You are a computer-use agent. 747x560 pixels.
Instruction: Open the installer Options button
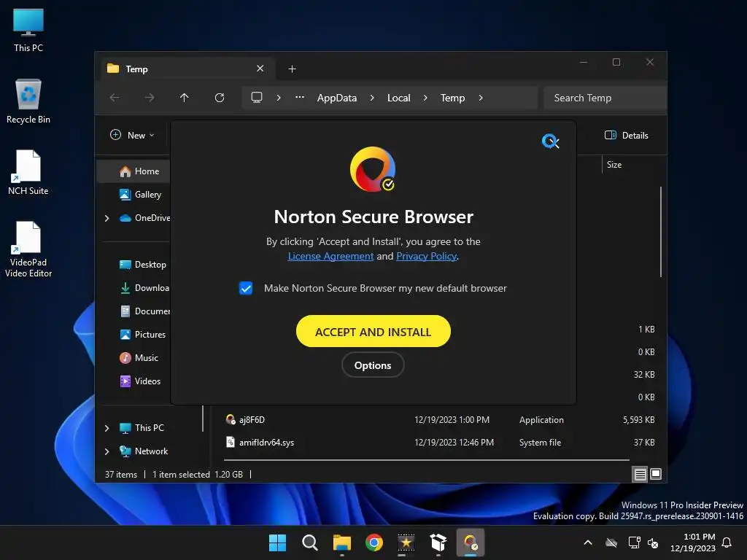click(373, 365)
